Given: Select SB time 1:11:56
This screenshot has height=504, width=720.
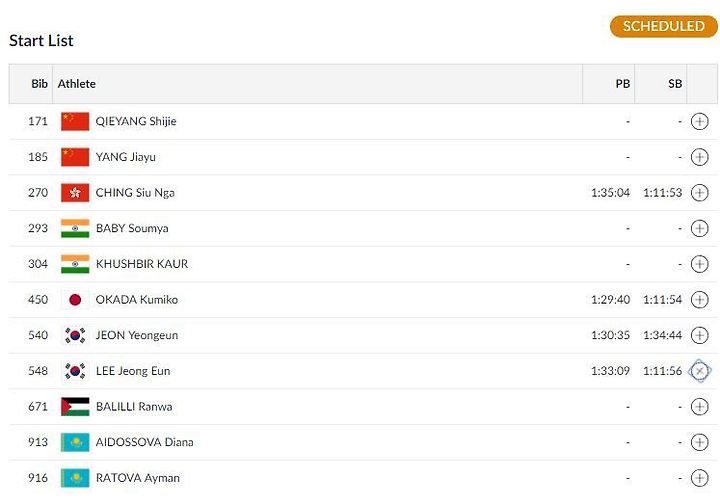Looking at the screenshot, I should coord(663,371).
